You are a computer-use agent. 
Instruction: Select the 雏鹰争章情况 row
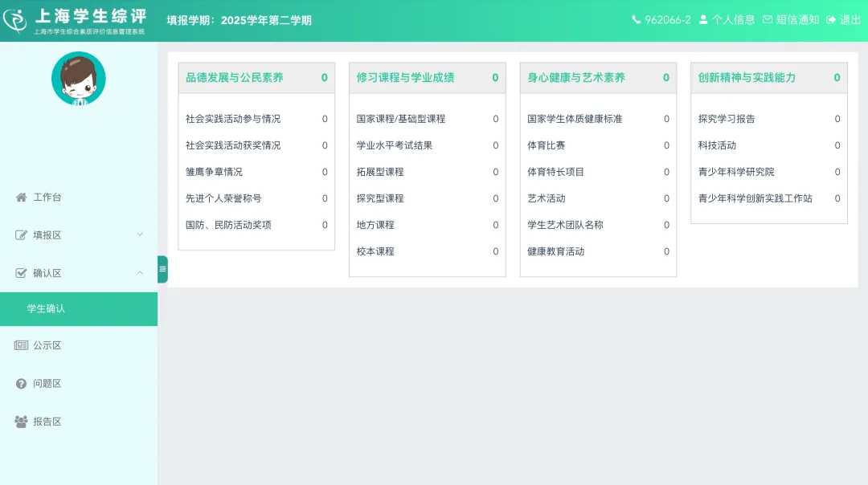pos(256,172)
